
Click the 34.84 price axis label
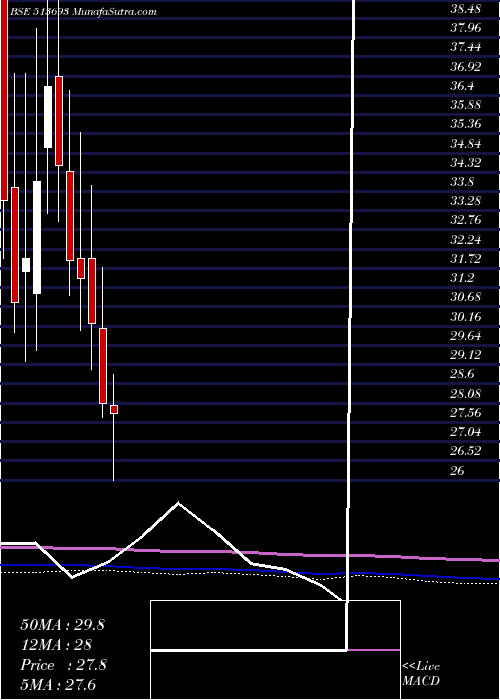click(466, 144)
